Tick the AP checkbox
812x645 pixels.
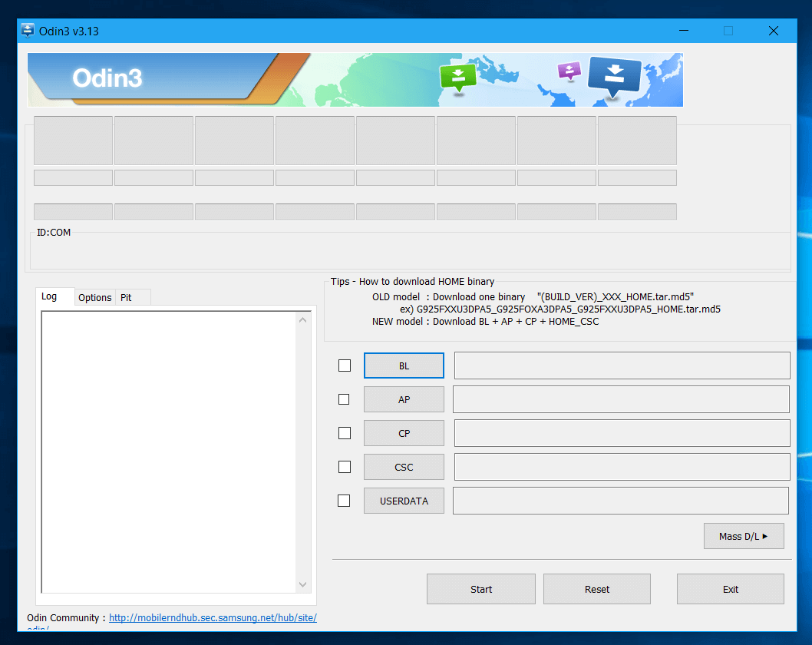click(344, 399)
